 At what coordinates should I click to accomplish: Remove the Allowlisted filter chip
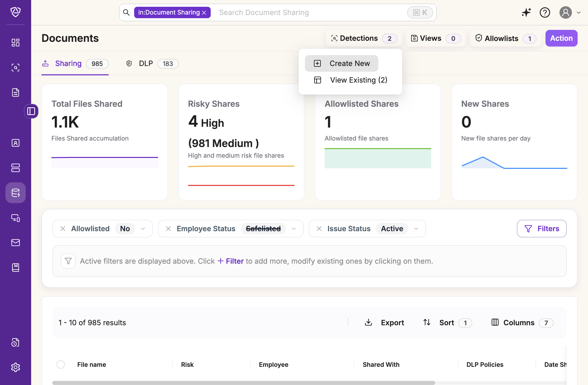coord(63,229)
